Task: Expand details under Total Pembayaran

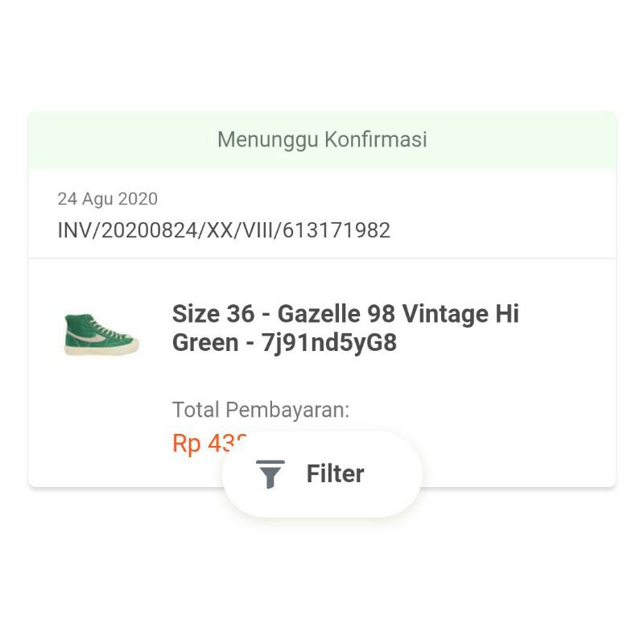Action: tap(259, 408)
